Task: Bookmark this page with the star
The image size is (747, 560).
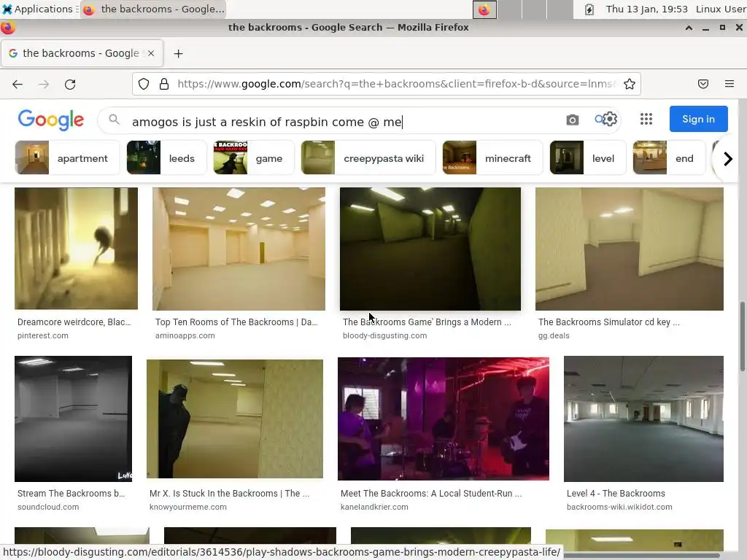Action: pos(630,85)
